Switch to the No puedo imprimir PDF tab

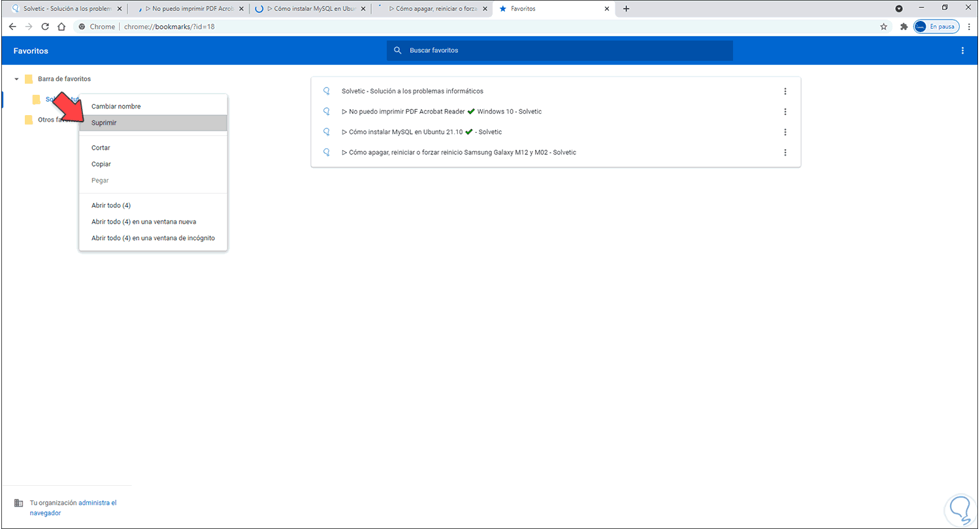tap(188, 9)
